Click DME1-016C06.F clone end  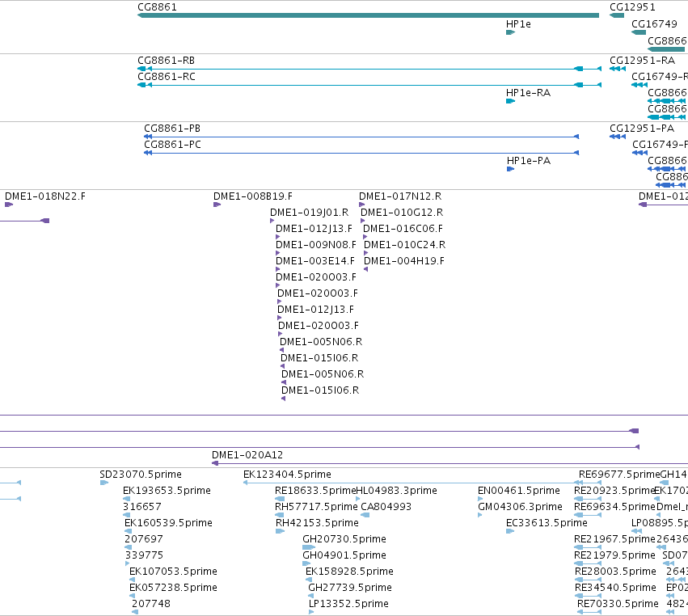pyautogui.click(x=365, y=237)
